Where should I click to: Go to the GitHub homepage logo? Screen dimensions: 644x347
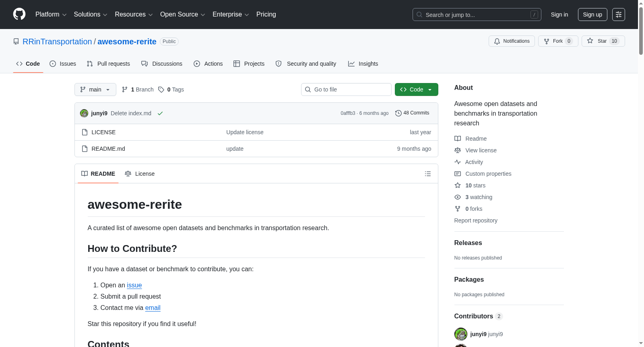pyautogui.click(x=19, y=14)
